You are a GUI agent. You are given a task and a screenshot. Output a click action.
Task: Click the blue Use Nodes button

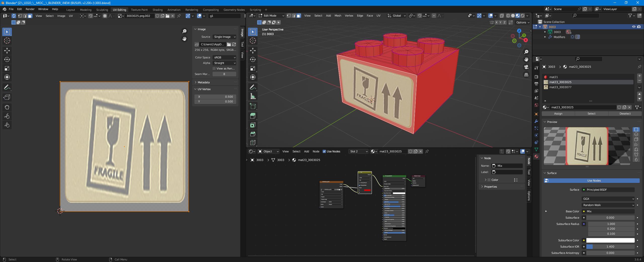[x=591, y=181]
